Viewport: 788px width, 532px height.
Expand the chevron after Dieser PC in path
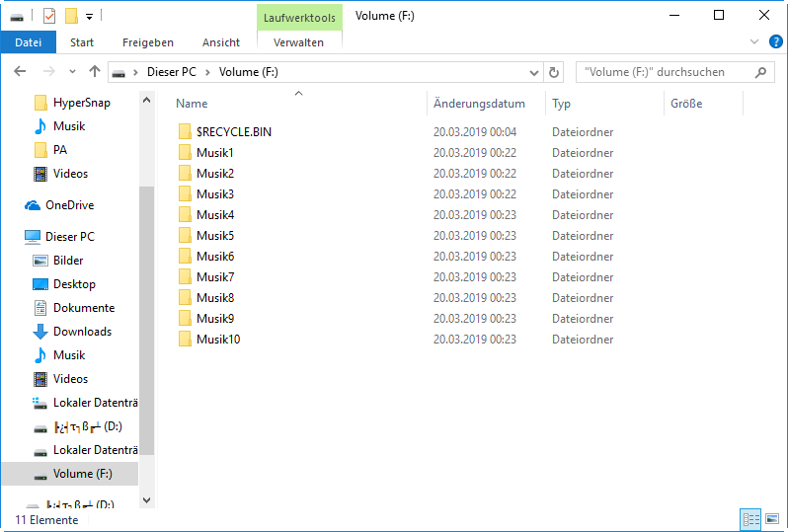207,72
